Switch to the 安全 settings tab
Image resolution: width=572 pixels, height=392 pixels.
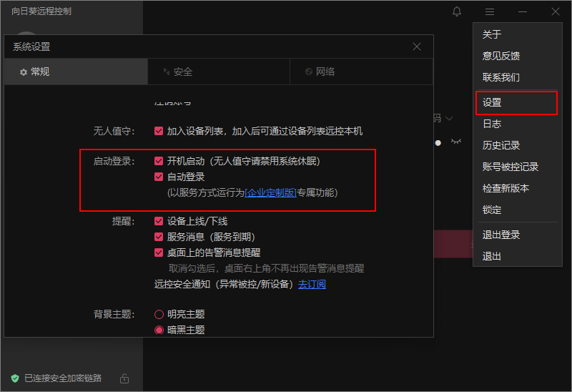[x=219, y=72]
